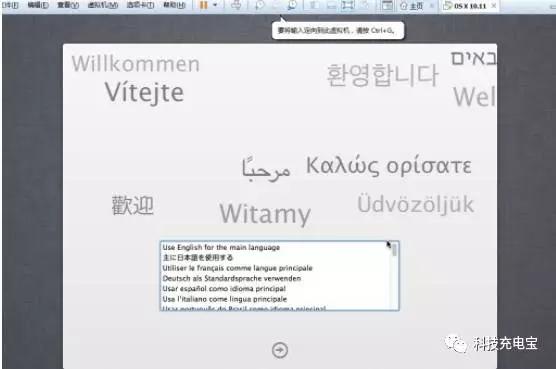Enter full screen mode from the toolbar
This screenshot has height=369, width=556.
(x=348, y=5)
